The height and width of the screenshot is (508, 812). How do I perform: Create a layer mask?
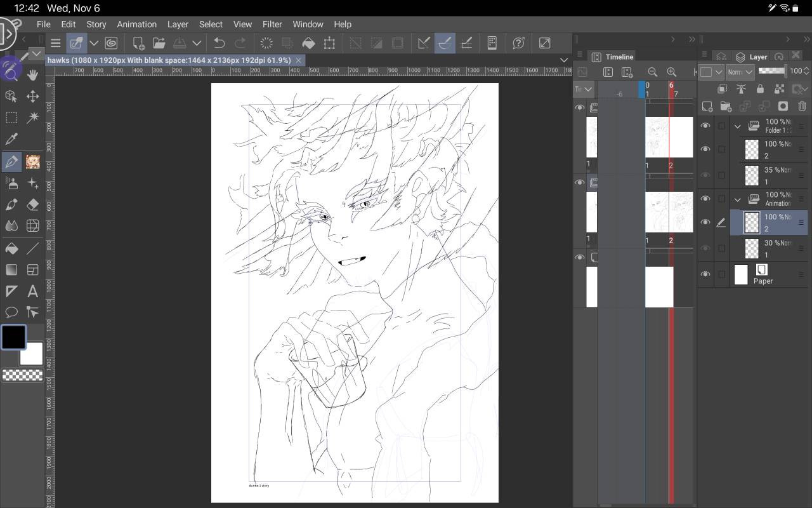[783, 106]
